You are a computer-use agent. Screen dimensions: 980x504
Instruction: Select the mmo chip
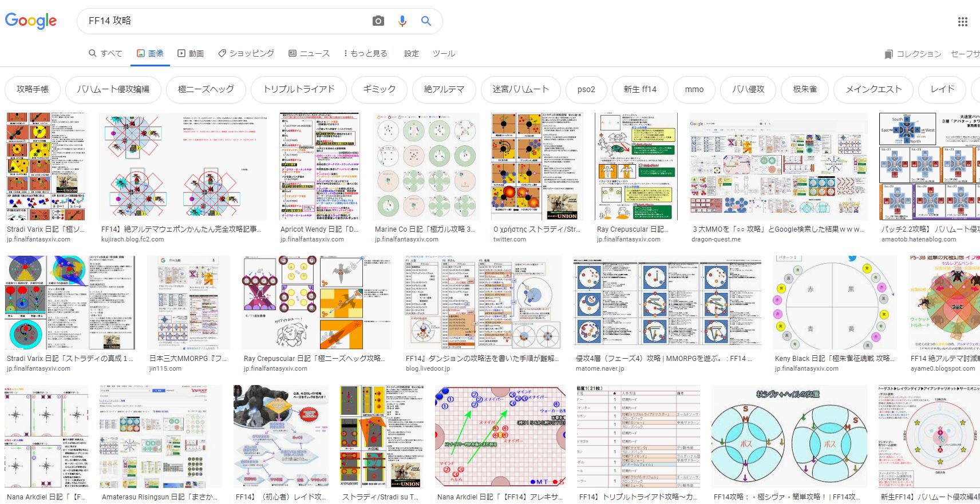click(x=694, y=89)
